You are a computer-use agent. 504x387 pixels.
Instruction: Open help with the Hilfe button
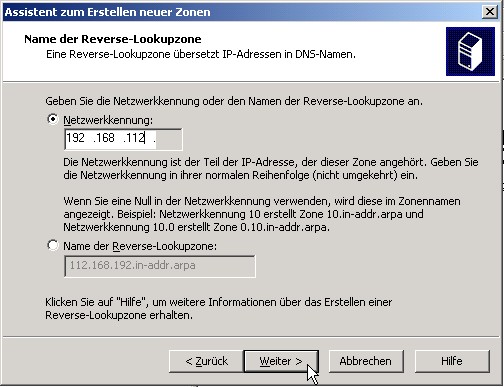pos(452,361)
